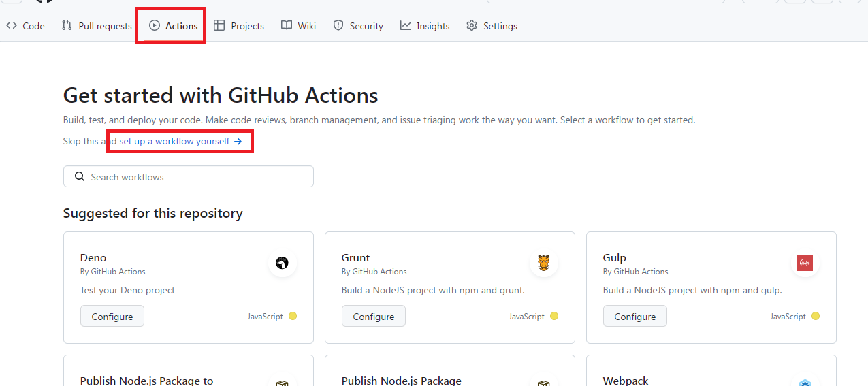Open the repository Settings tab
The height and width of the screenshot is (386, 868).
(492, 26)
